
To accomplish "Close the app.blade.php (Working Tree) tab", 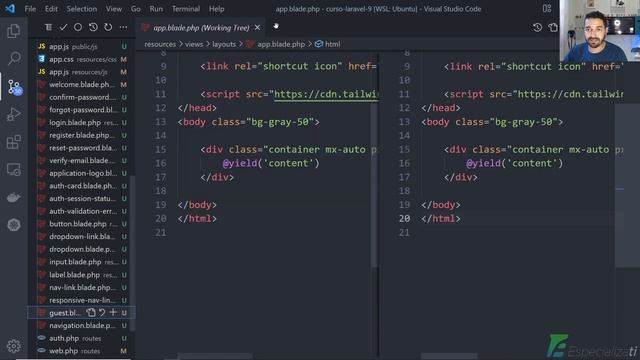I will [258, 28].
